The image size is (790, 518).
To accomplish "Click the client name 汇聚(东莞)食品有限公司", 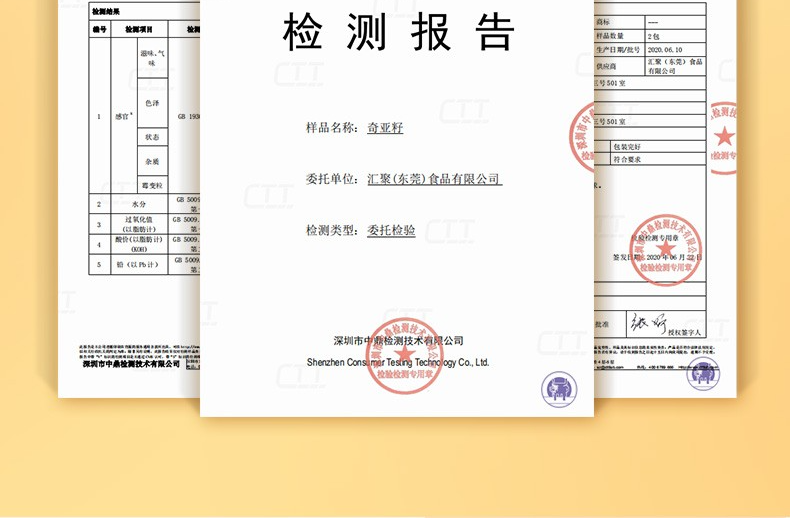I will pyautogui.click(x=433, y=179).
